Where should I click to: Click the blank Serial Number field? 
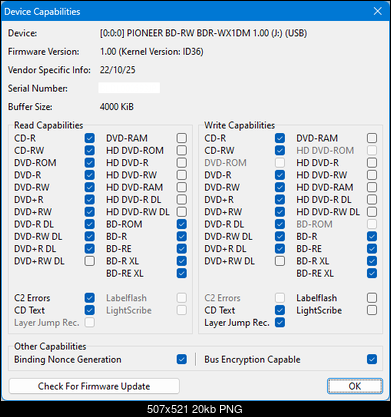[x=129, y=88]
